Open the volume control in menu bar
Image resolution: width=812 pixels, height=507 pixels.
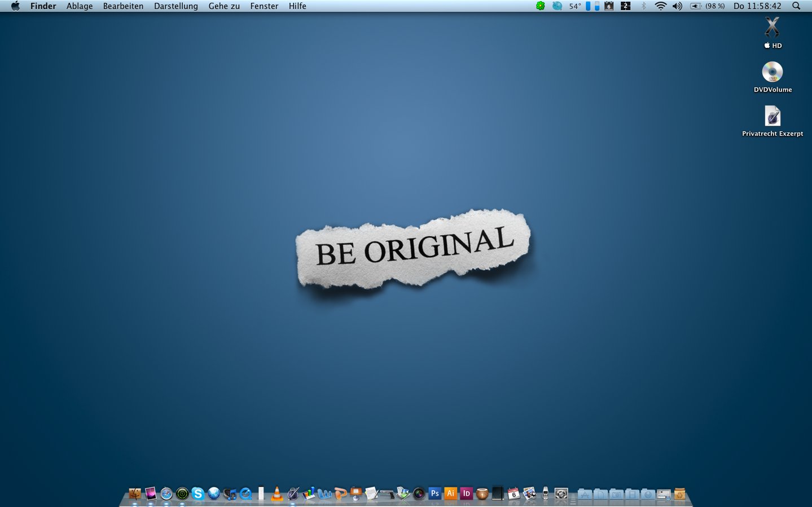tap(677, 6)
